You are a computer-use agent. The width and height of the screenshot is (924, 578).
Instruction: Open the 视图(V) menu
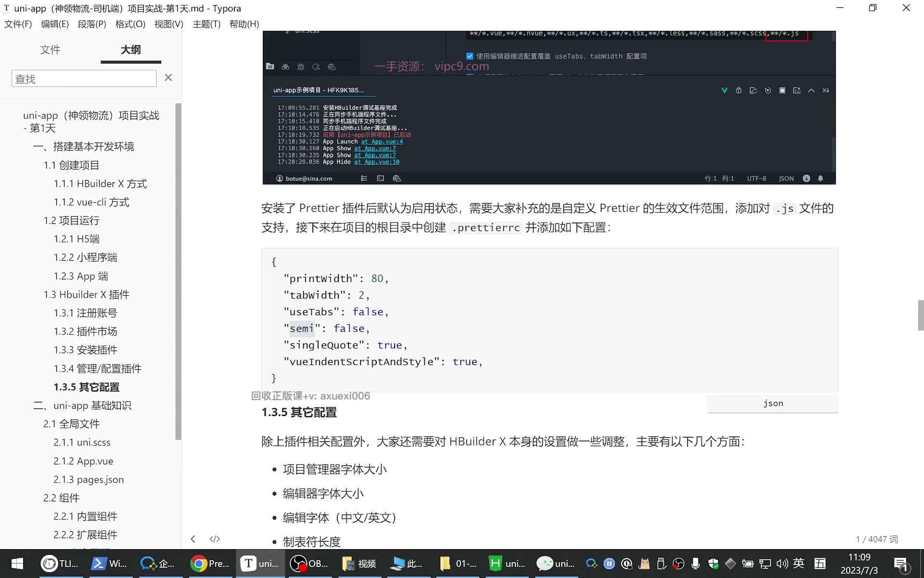169,24
